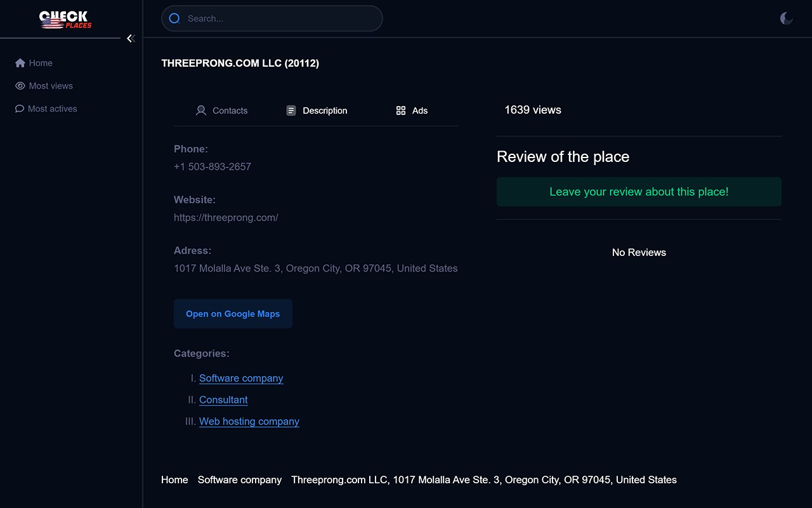Click the Check Places logo
The height and width of the screenshot is (508, 812).
(65, 20)
